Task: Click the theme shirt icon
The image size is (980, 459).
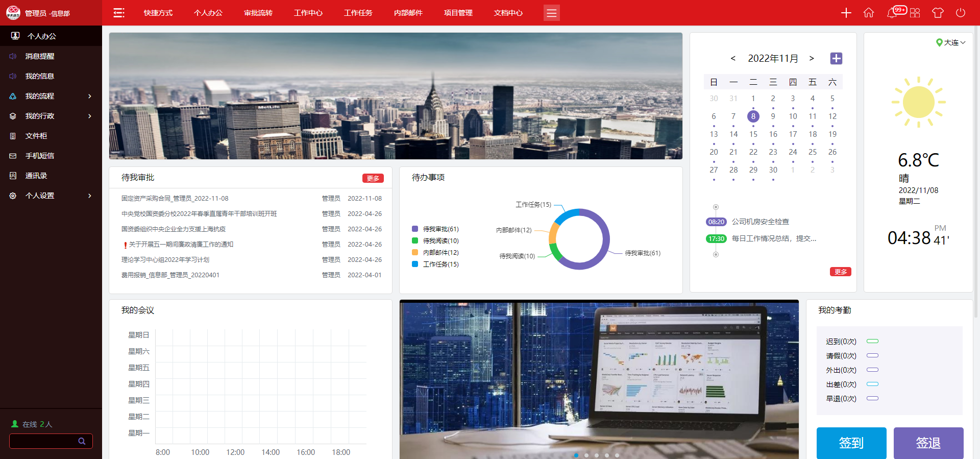Action: pyautogui.click(x=938, y=13)
